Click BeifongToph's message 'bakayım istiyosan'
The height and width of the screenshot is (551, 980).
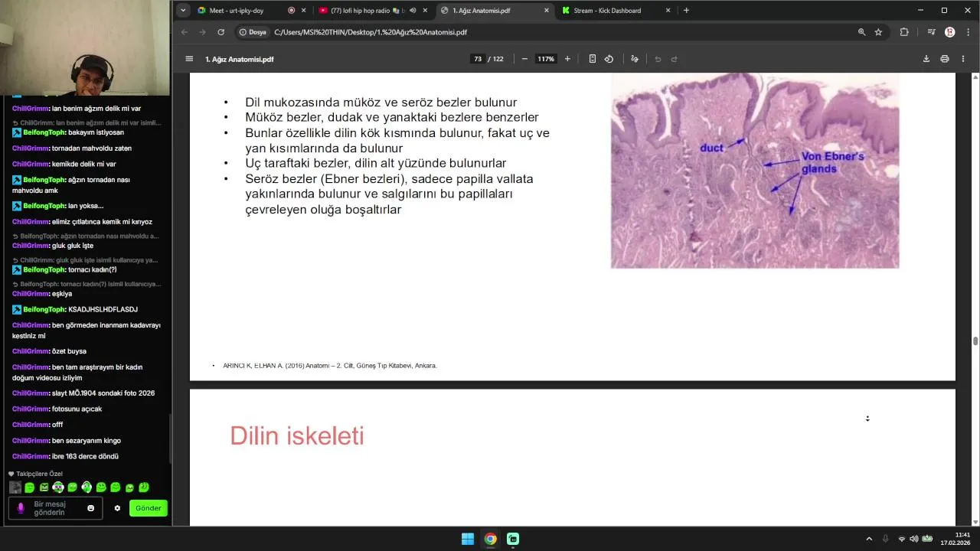tap(96, 132)
